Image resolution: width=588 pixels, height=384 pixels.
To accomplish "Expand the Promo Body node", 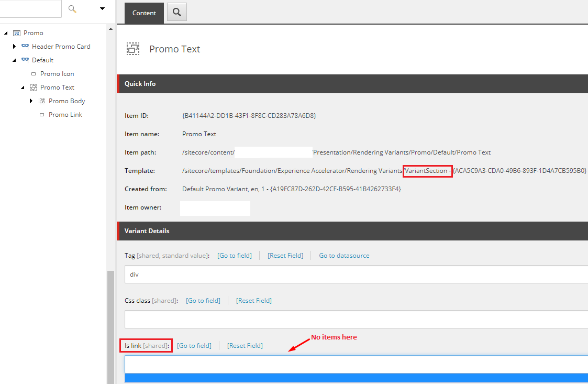I will [31, 101].
